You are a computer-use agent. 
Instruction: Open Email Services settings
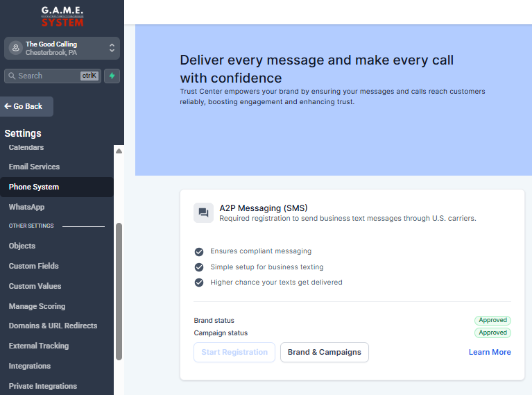tap(34, 167)
